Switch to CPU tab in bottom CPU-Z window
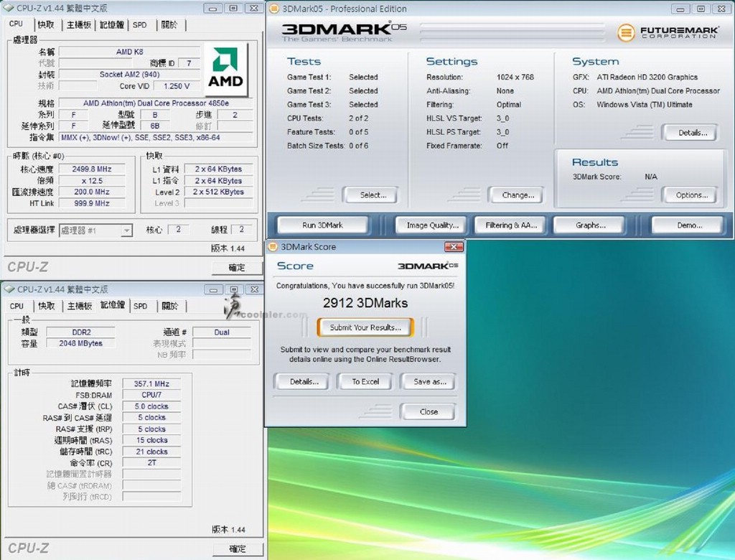 point(17,307)
